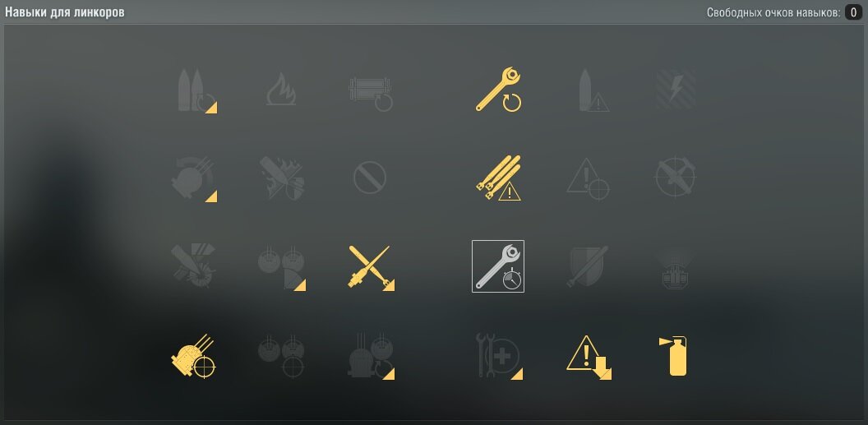868x425 pixels.
Task: Click the three torpedoes with warning skill
Action: (x=498, y=178)
